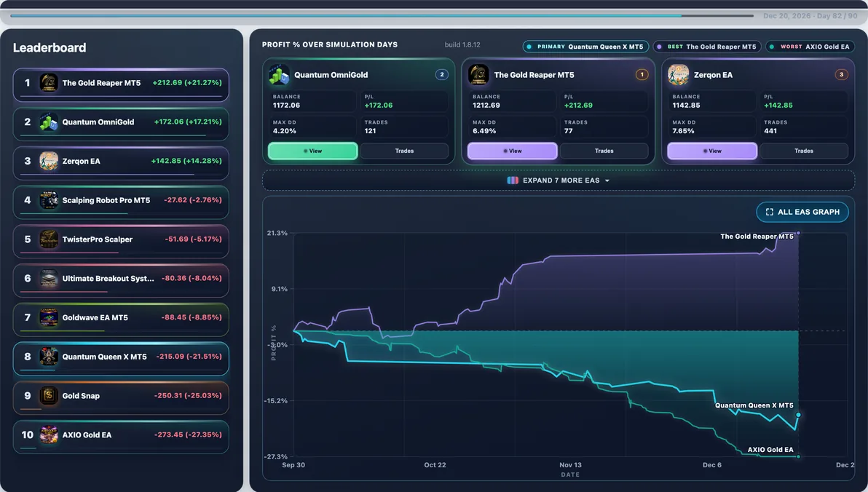The image size is (868, 492).
Task: Click Nov 13 date axis label
Action: [570, 465]
